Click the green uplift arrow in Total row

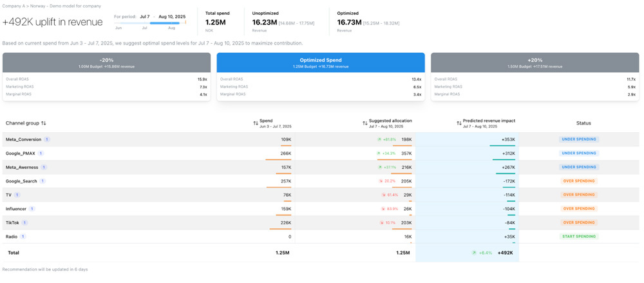tap(474, 253)
